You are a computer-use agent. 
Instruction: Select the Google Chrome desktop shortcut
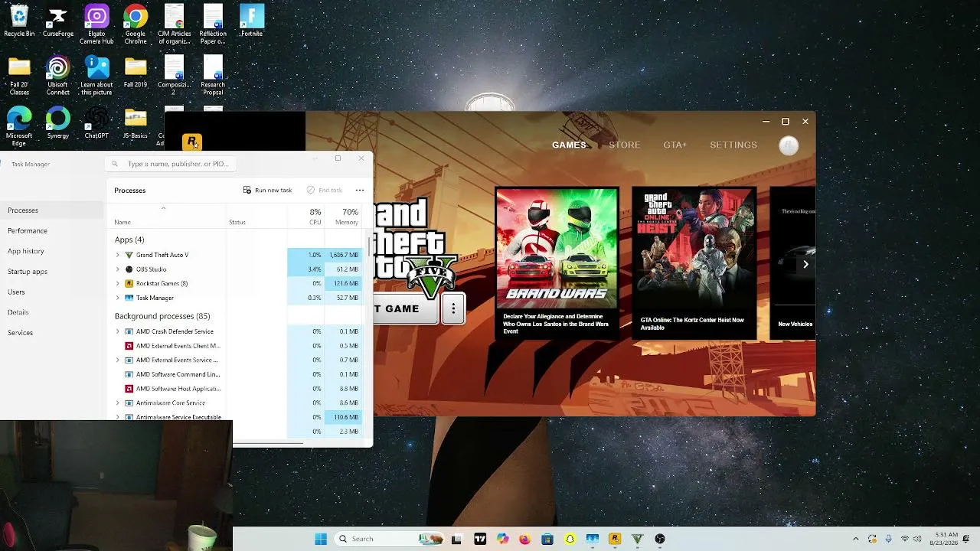136,24
